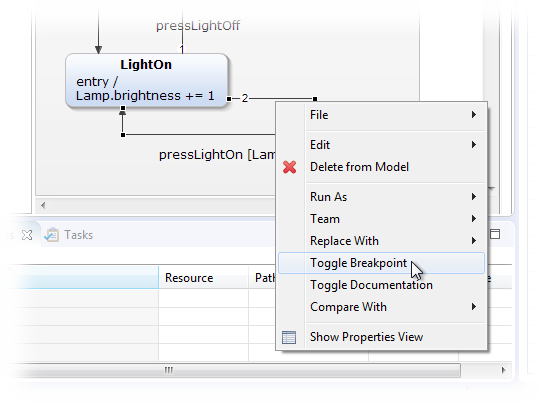Viewport: 546px width, 403px height.
Task: Click the diagram horizontal scrollbar left arrow
Action: (43, 206)
